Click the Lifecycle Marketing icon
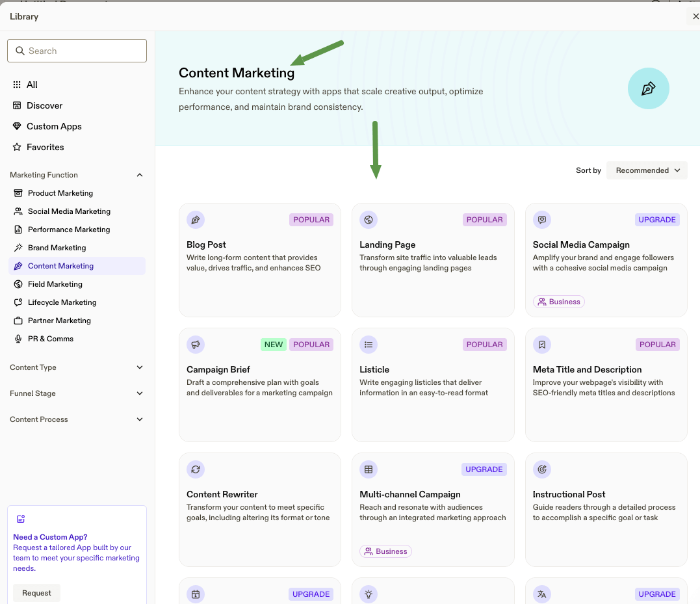The image size is (700, 604). pos(18,302)
